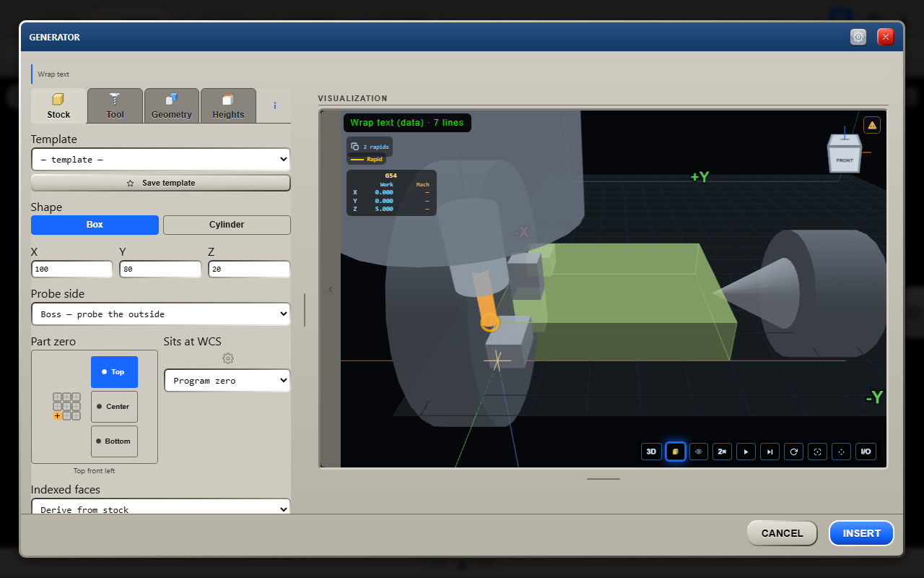Select the Bottom part zero option
The image size is (924, 578).
pyautogui.click(x=114, y=441)
